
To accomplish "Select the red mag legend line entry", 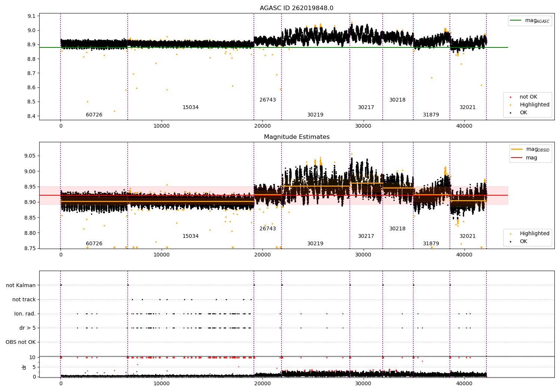I will [525, 158].
